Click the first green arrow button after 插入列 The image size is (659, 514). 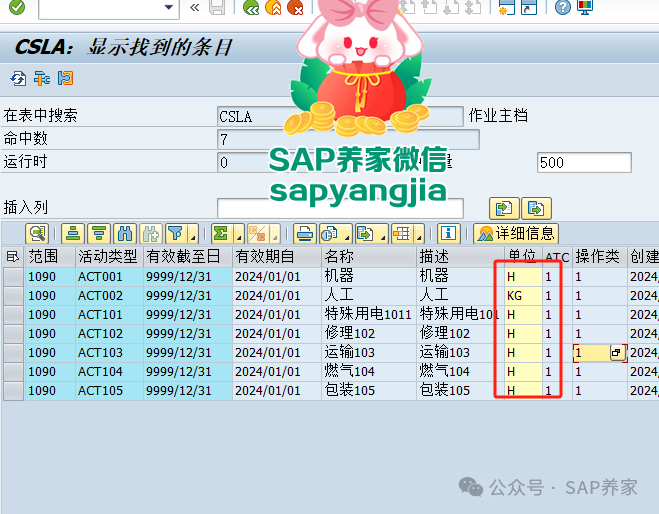504,208
